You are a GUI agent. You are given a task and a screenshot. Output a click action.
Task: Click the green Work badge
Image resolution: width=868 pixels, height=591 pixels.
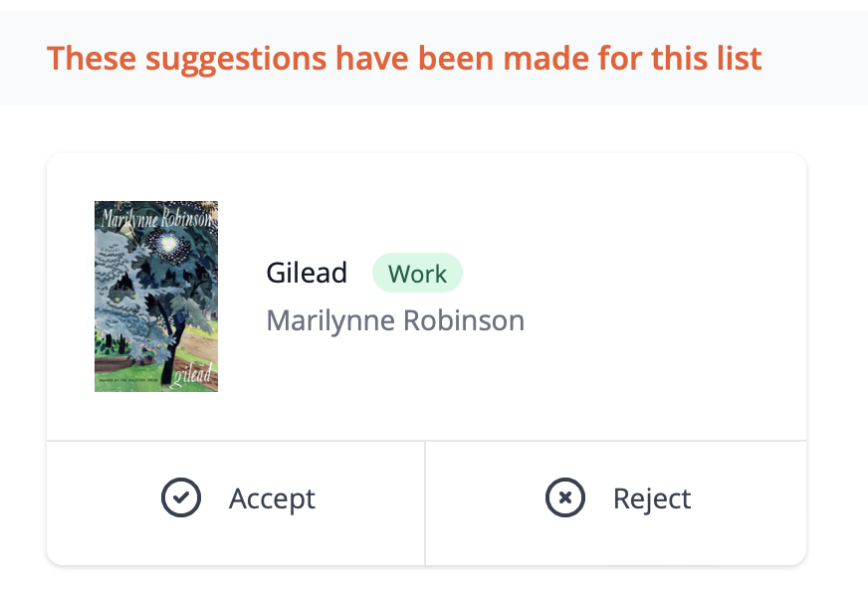pyautogui.click(x=417, y=273)
